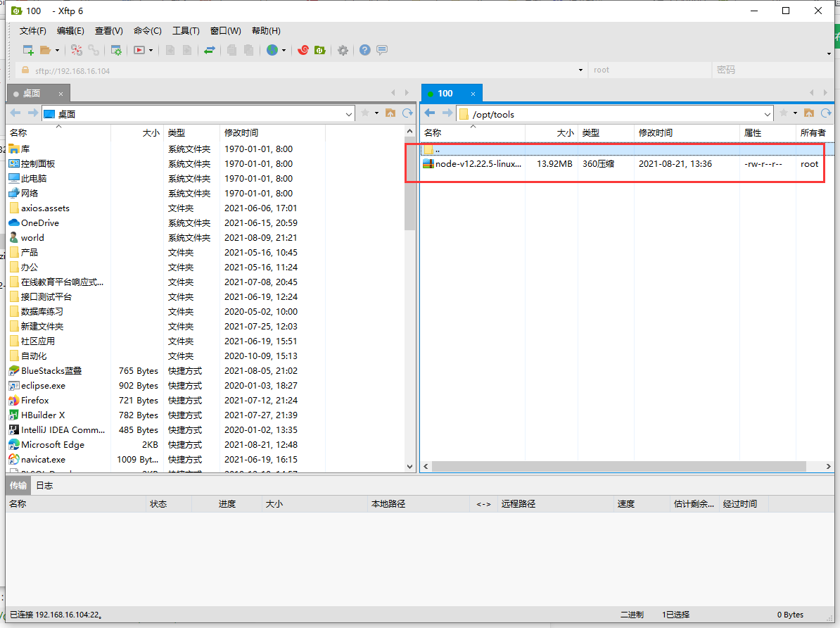Screen dimensions: 840x628
Task: Go to local home folder icon
Action: click(x=390, y=113)
